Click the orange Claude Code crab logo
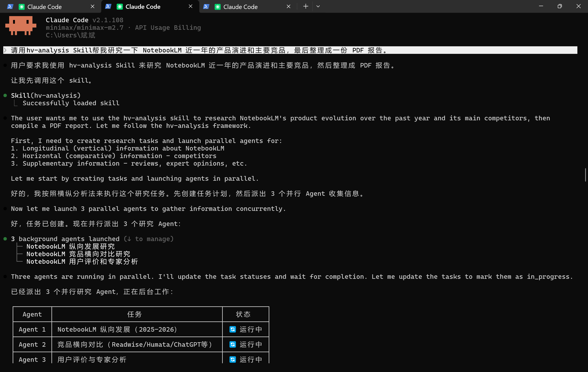 [21, 26]
